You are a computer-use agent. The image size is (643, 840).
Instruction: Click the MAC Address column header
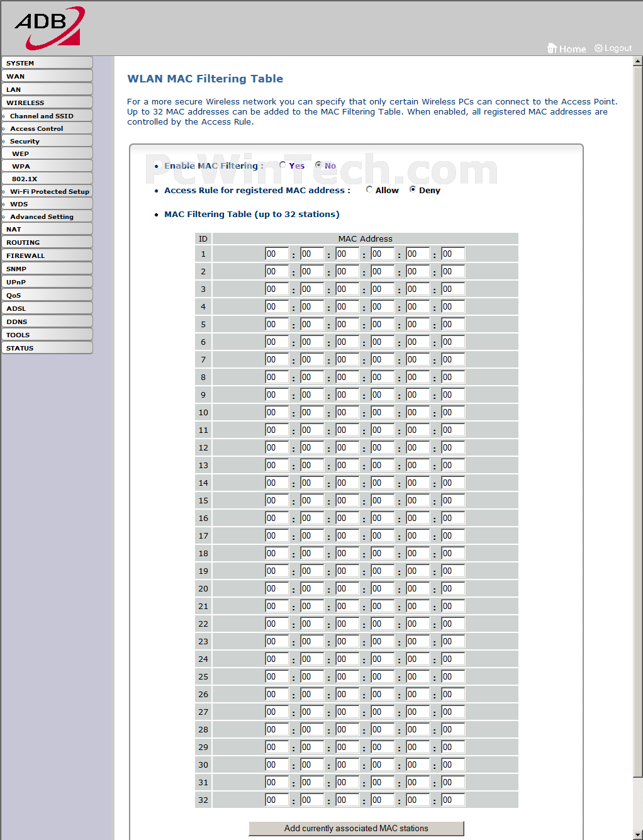coord(365,238)
